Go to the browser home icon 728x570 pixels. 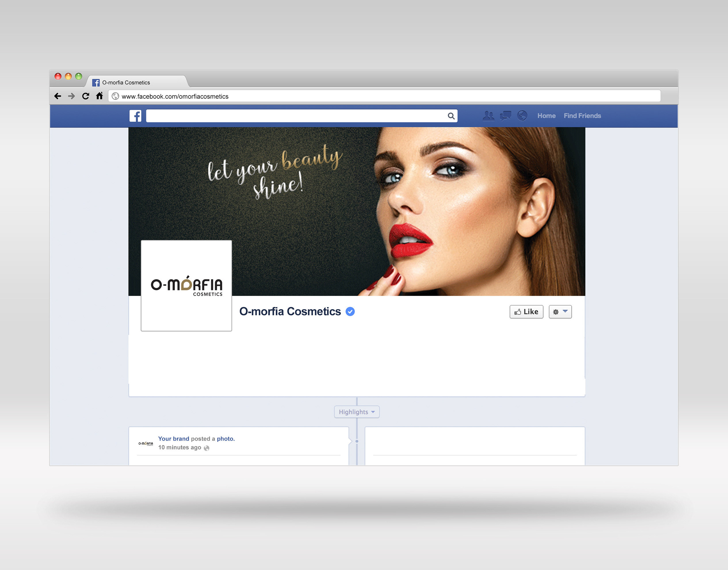(x=100, y=96)
